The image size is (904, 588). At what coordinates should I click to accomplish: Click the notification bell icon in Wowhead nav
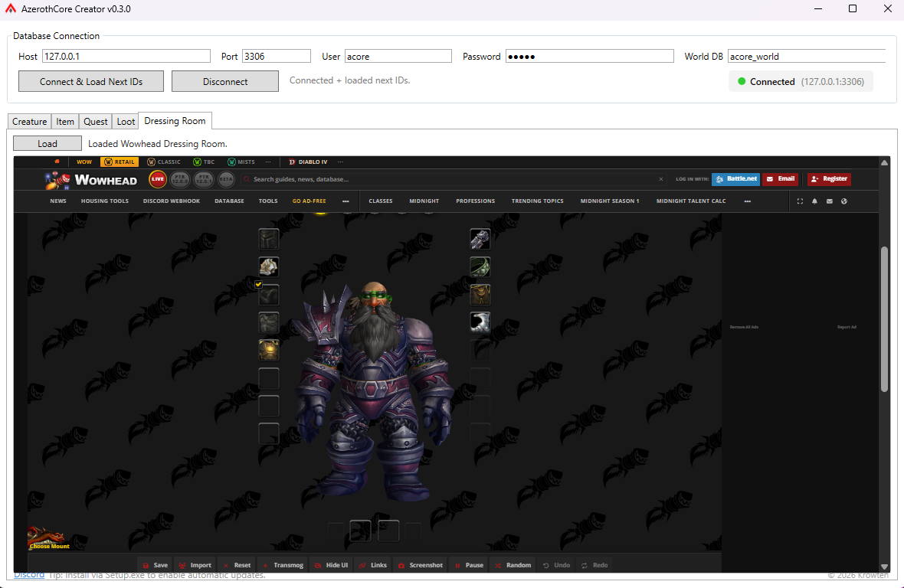coord(814,201)
